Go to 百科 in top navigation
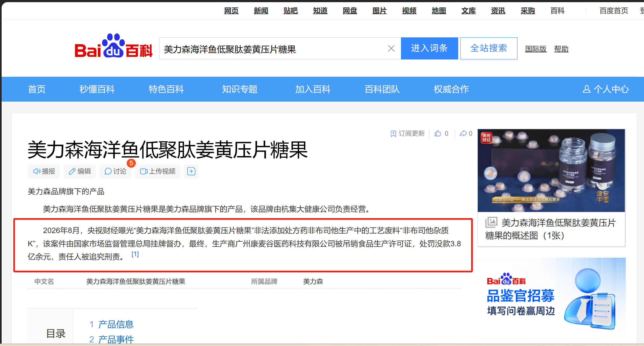Screen dimensions: 644x346 557,11
